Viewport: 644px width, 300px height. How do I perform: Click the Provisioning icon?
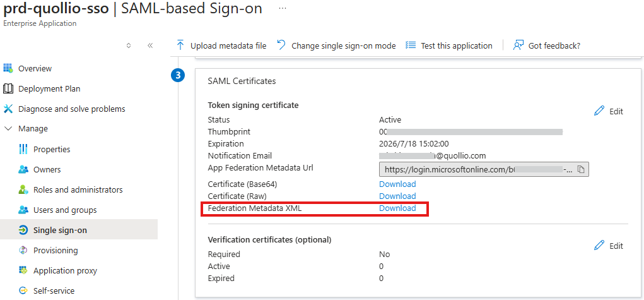tap(23, 250)
